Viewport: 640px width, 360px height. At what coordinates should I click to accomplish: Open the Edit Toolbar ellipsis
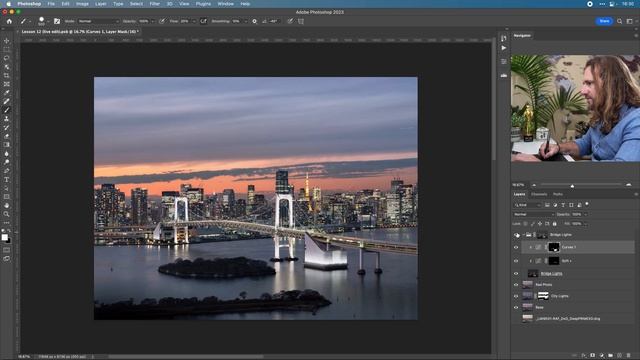click(7, 223)
